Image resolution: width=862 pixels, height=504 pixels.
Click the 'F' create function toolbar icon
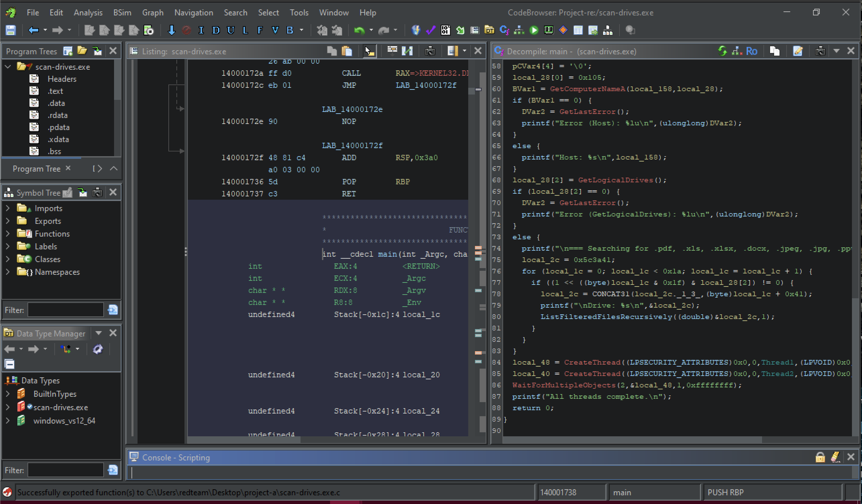point(260,30)
